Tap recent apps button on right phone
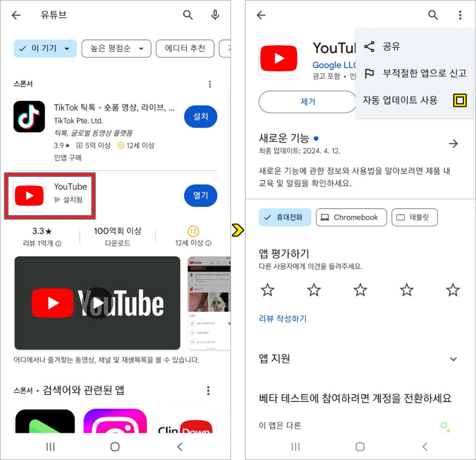476x460 pixels. [x=295, y=447]
